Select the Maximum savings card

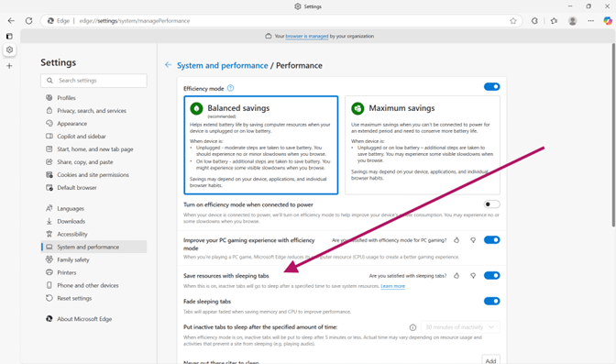pos(423,145)
